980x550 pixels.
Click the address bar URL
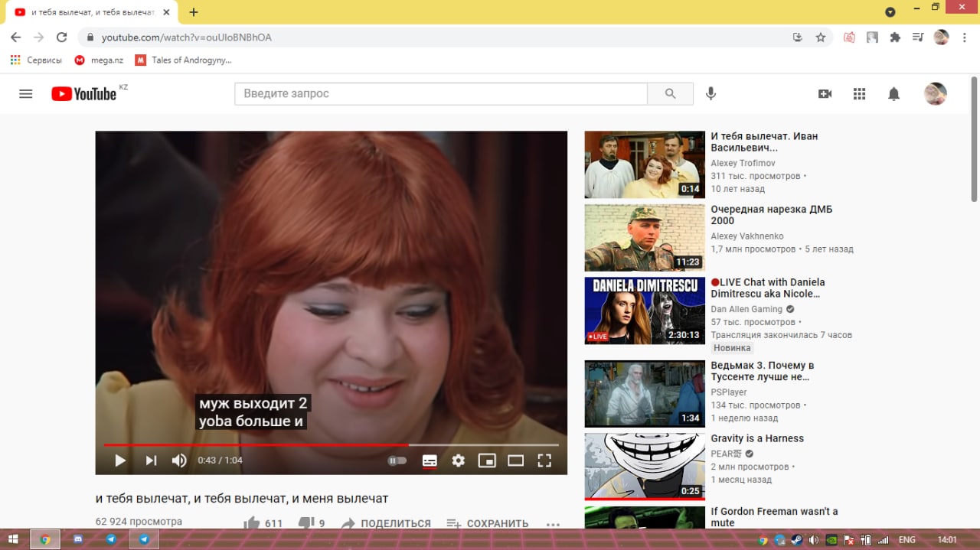(187, 37)
